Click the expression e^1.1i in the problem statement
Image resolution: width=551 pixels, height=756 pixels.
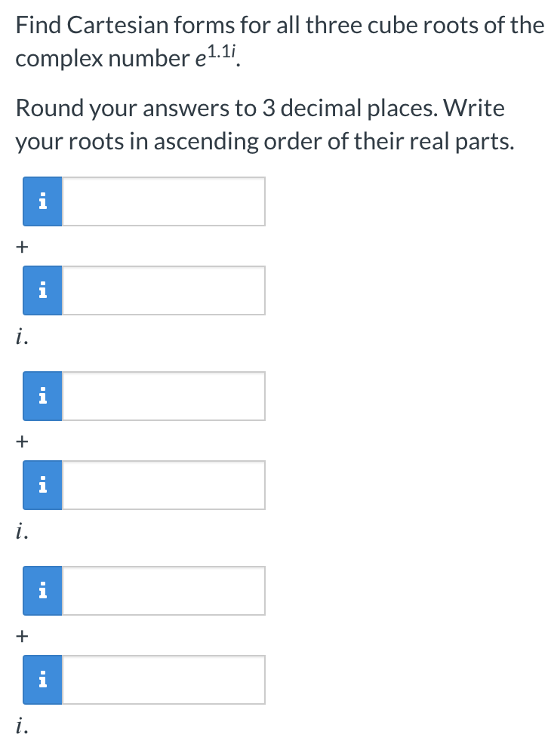[x=212, y=55]
